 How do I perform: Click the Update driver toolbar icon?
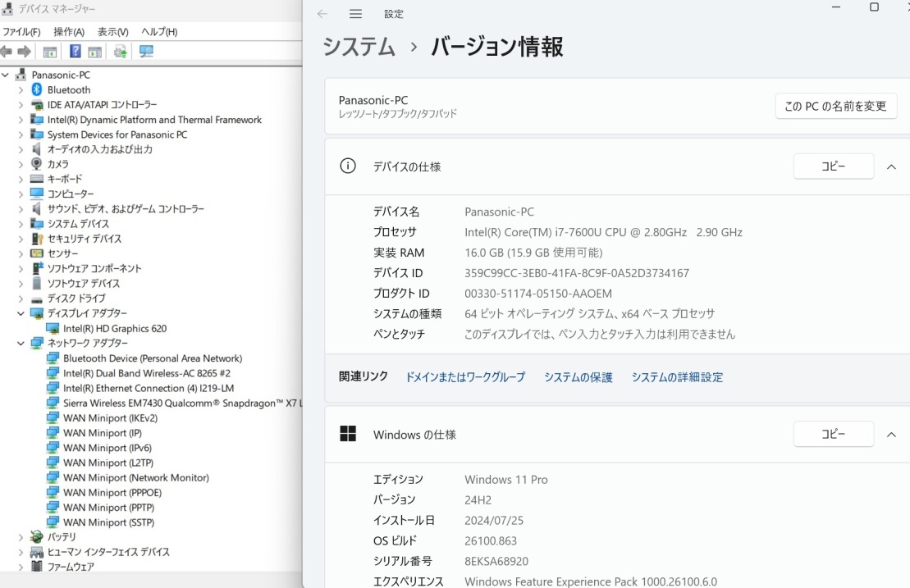tap(120, 52)
